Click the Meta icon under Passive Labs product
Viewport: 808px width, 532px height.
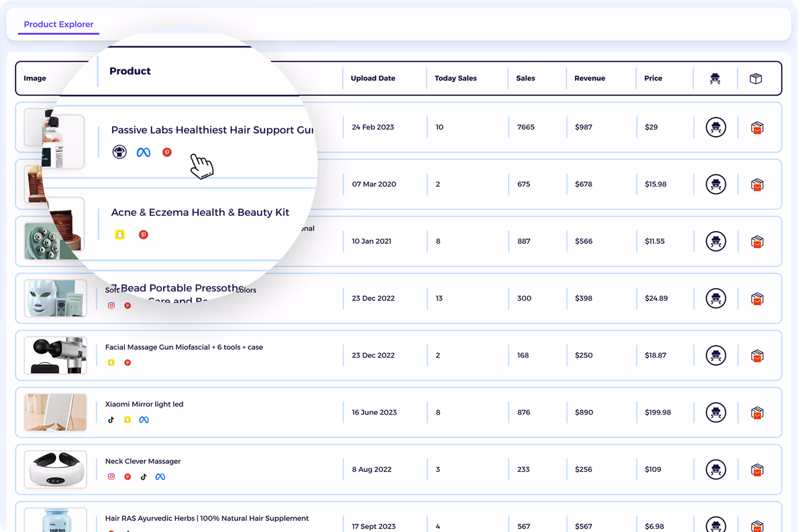coord(143,152)
